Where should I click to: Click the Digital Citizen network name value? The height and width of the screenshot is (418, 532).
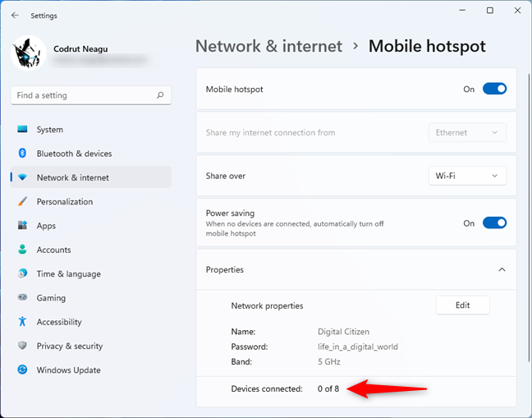pyautogui.click(x=343, y=332)
